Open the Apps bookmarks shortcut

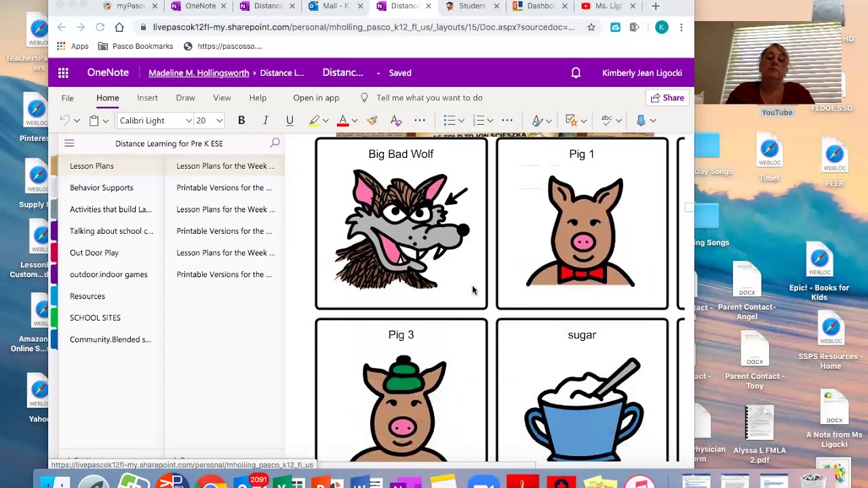pyautogui.click(x=73, y=46)
